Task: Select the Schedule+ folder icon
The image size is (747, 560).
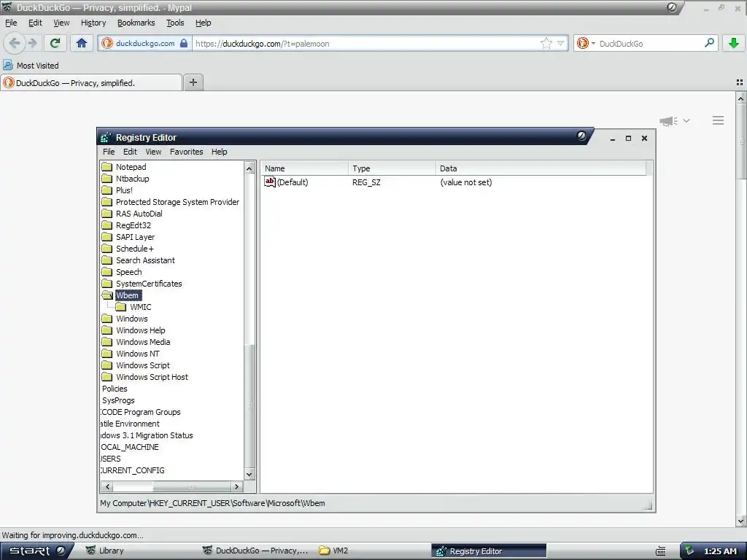Action: 107,249
